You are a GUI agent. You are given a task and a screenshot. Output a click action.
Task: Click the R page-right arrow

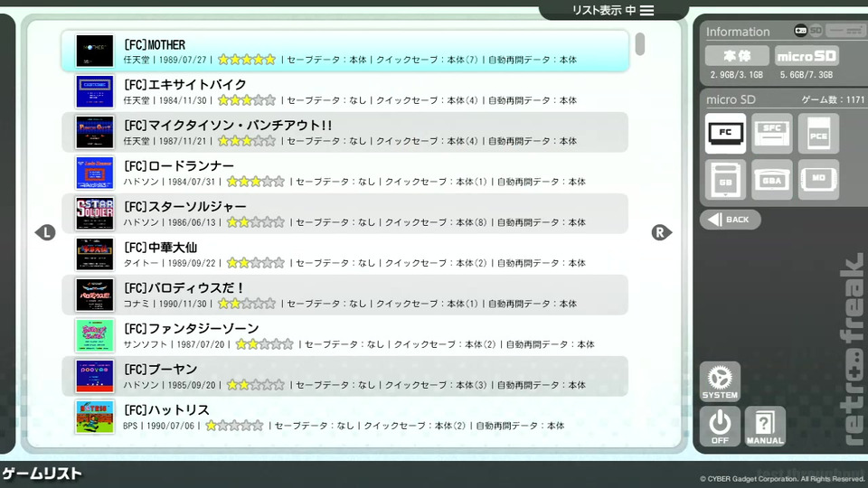661,232
